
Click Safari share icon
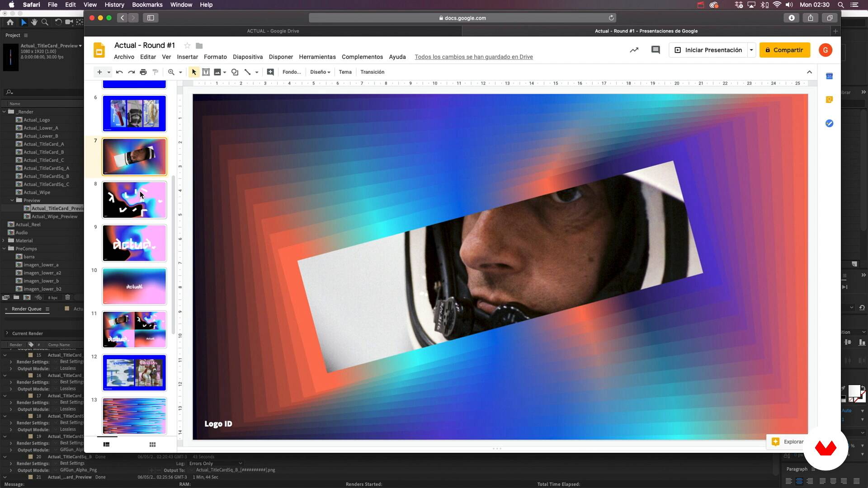point(811,18)
